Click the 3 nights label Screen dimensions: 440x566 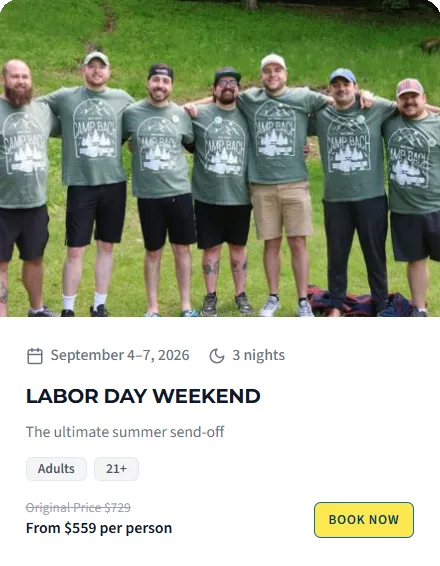click(258, 355)
